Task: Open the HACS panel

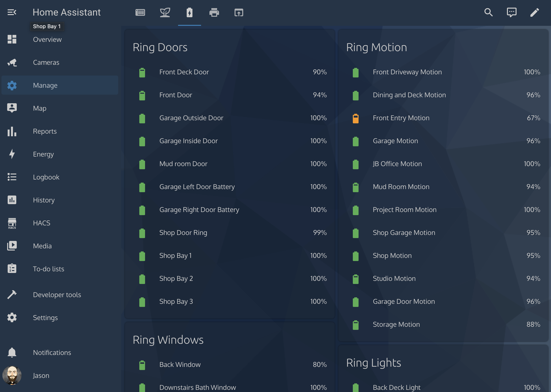Action: tap(41, 223)
